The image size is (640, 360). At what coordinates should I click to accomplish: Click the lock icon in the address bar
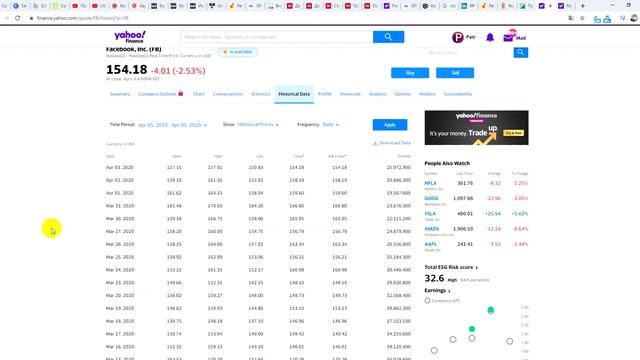[x=31, y=18]
